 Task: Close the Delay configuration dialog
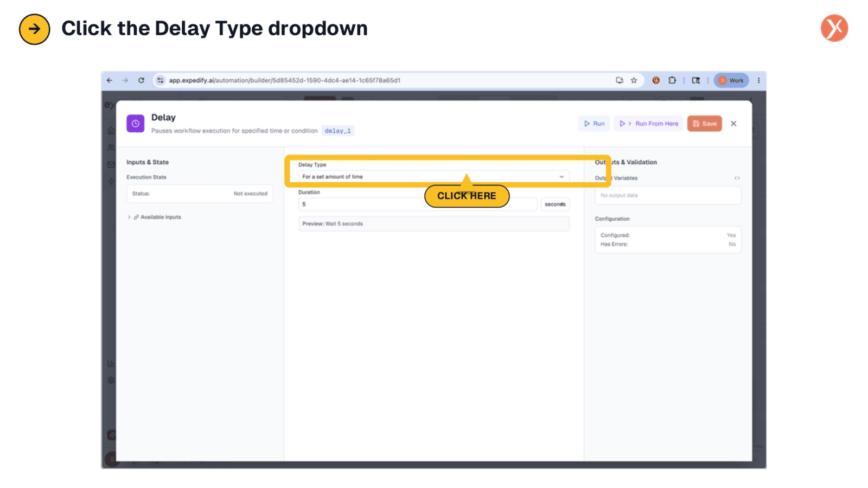(733, 124)
